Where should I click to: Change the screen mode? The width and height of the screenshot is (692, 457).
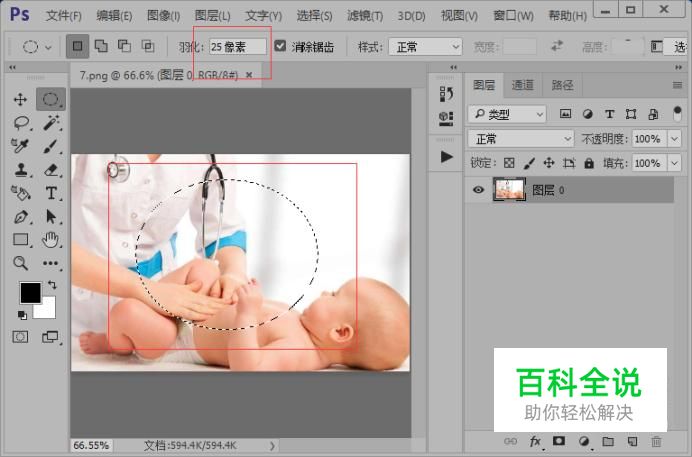tap(50, 337)
